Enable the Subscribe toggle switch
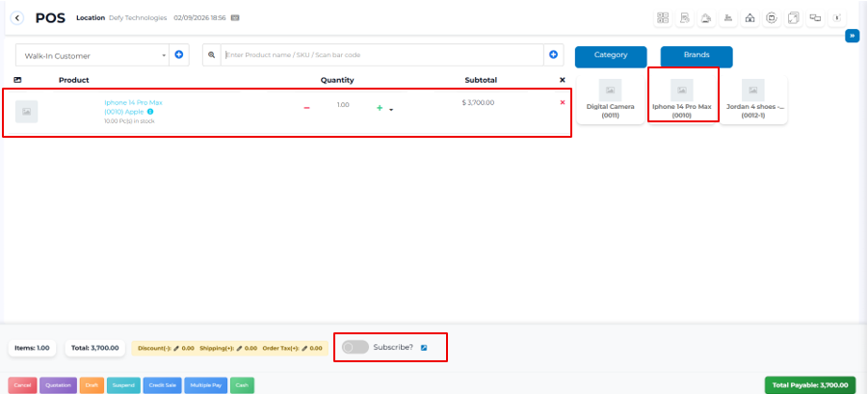The image size is (868, 394). pos(355,347)
